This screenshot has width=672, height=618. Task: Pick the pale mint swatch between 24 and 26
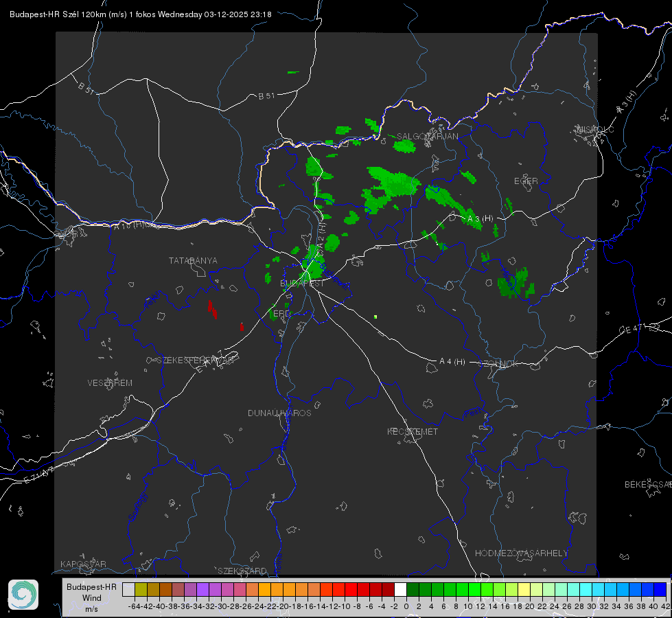click(x=561, y=589)
